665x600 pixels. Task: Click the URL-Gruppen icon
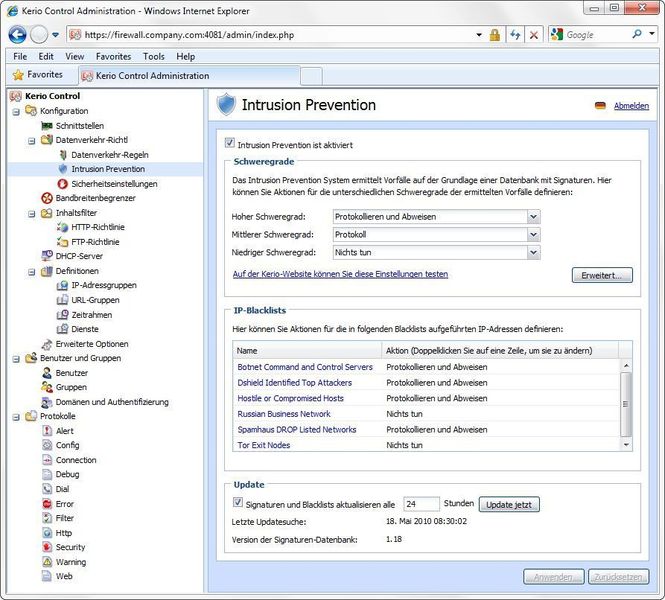(x=62, y=300)
